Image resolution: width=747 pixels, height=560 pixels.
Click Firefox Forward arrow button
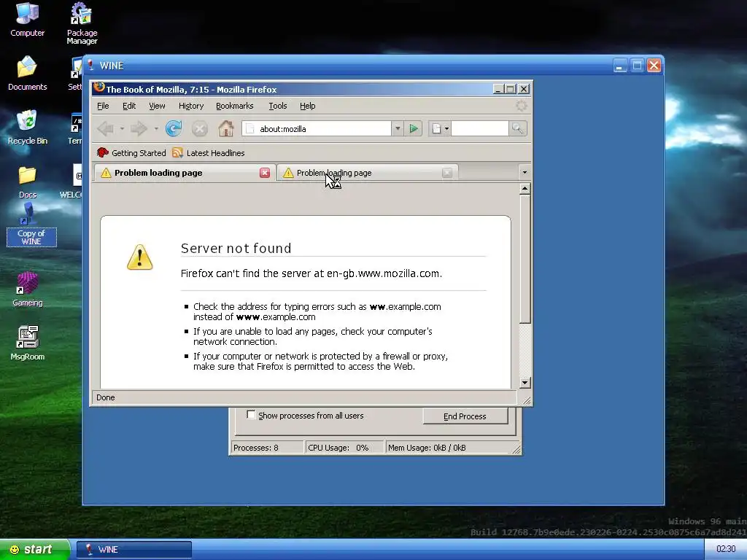click(139, 128)
